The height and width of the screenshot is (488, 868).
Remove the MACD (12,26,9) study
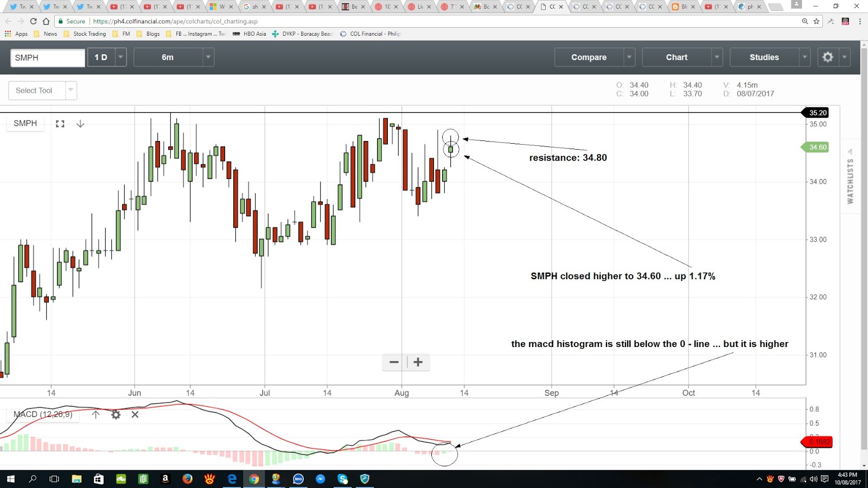point(135,415)
